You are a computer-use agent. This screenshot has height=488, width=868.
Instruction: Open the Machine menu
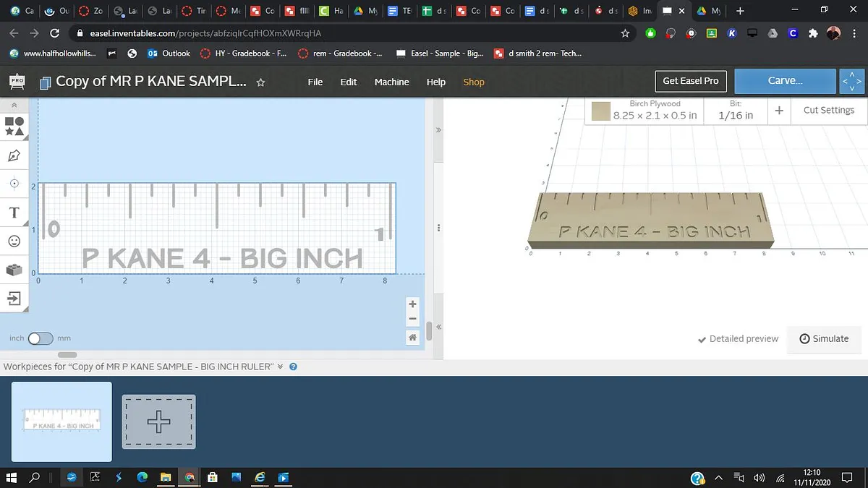[391, 82]
